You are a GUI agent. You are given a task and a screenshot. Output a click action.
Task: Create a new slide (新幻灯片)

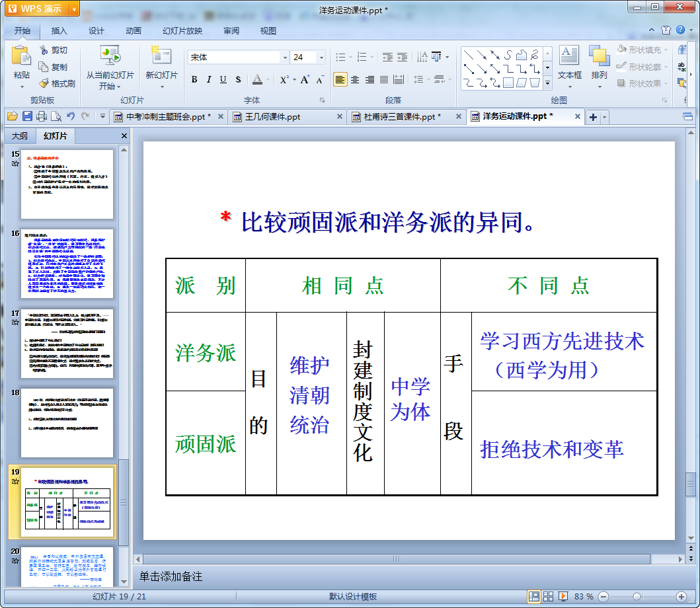click(161, 65)
